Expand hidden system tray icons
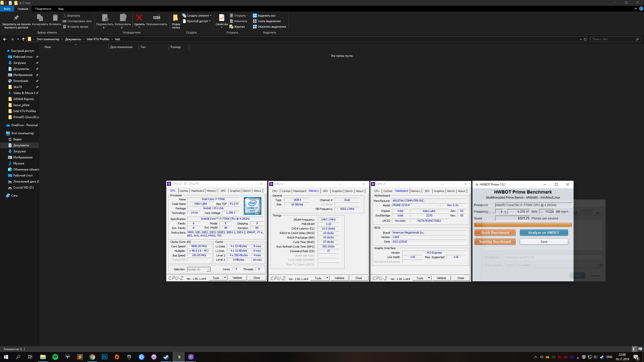The image size is (644, 362). click(535, 357)
